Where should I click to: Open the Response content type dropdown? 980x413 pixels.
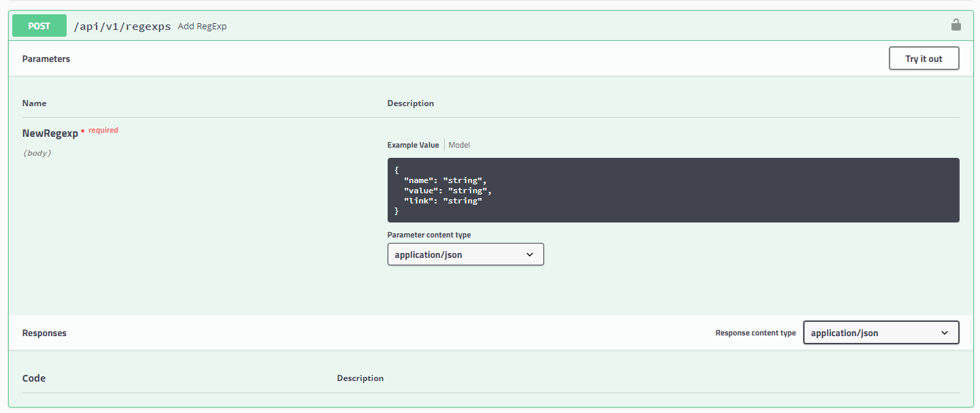click(x=881, y=333)
